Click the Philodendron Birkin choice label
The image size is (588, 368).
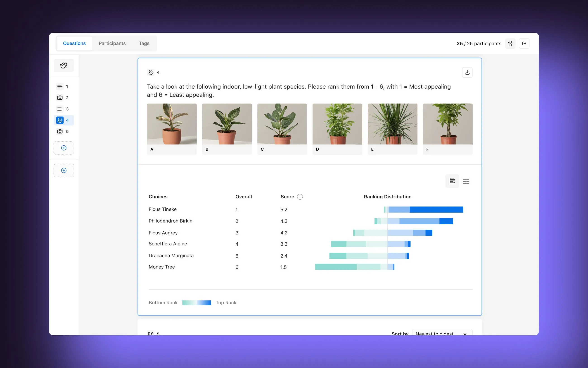(170, 221)
